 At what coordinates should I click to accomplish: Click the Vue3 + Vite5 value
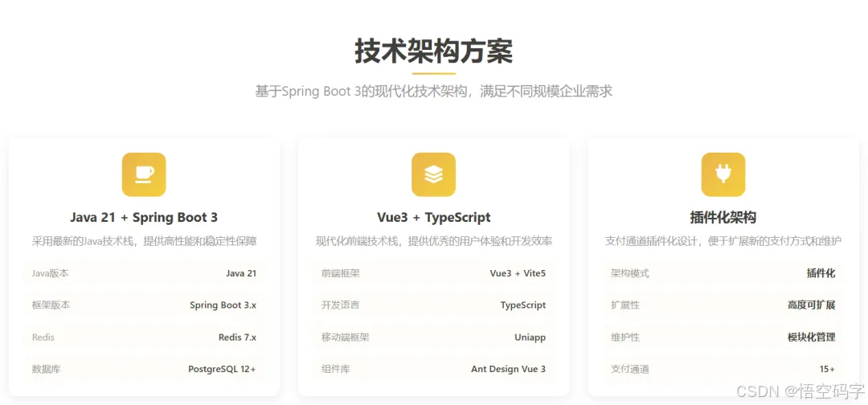point(518,272)
